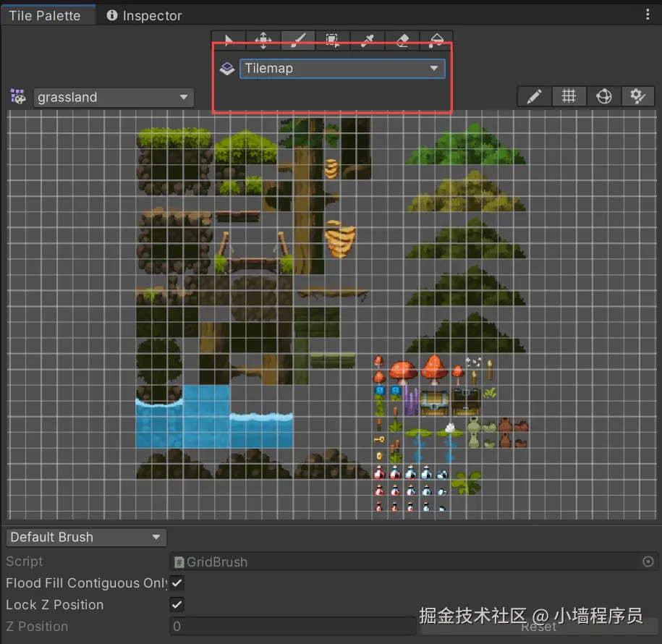Click the Reset button

click(x=538, y=627)
